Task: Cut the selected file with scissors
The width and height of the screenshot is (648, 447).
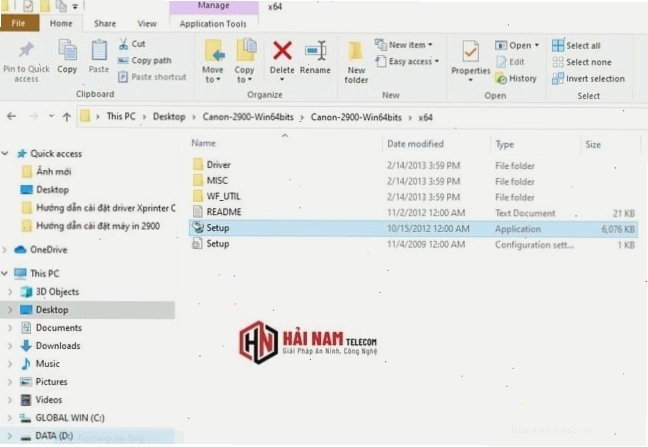Action: [132, 44]
